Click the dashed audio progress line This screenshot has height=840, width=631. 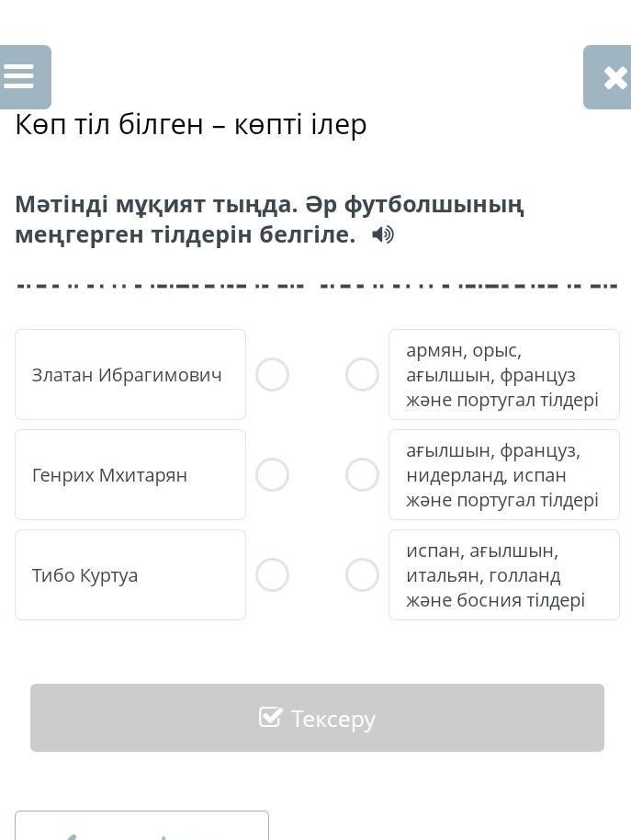click(x=316, y=286)
